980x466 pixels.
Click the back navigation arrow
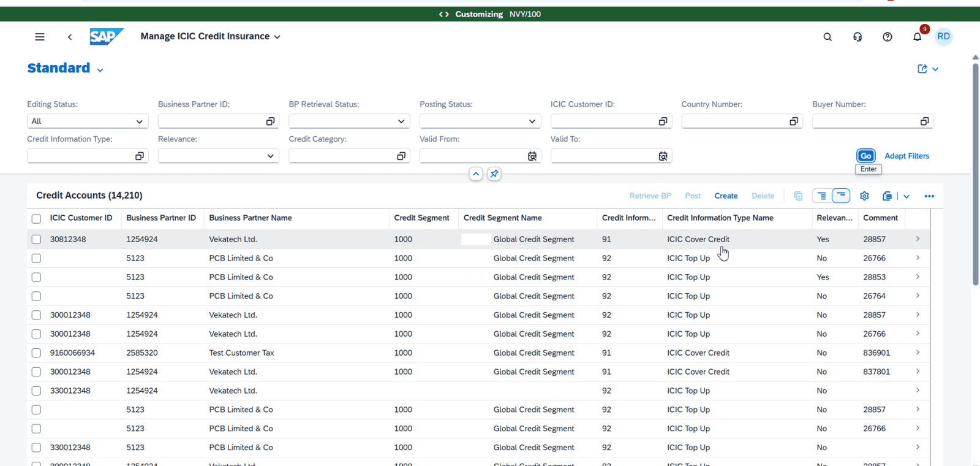[70, 37]
